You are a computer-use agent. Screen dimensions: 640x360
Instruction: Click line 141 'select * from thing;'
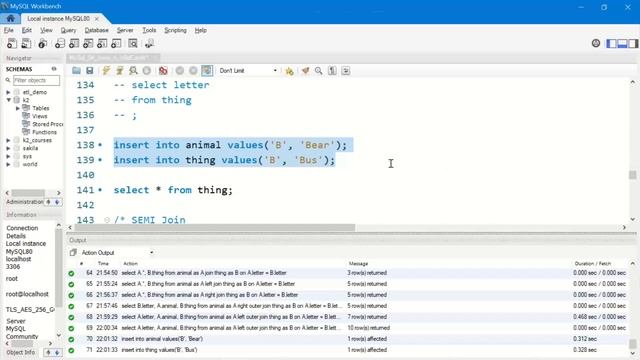[x=173, y=190]
